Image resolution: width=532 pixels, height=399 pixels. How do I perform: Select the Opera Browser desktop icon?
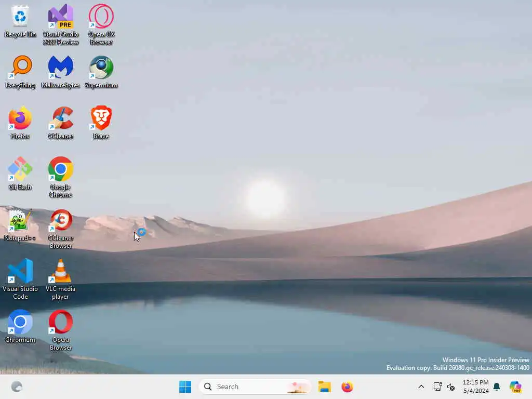tap(61, 330)
